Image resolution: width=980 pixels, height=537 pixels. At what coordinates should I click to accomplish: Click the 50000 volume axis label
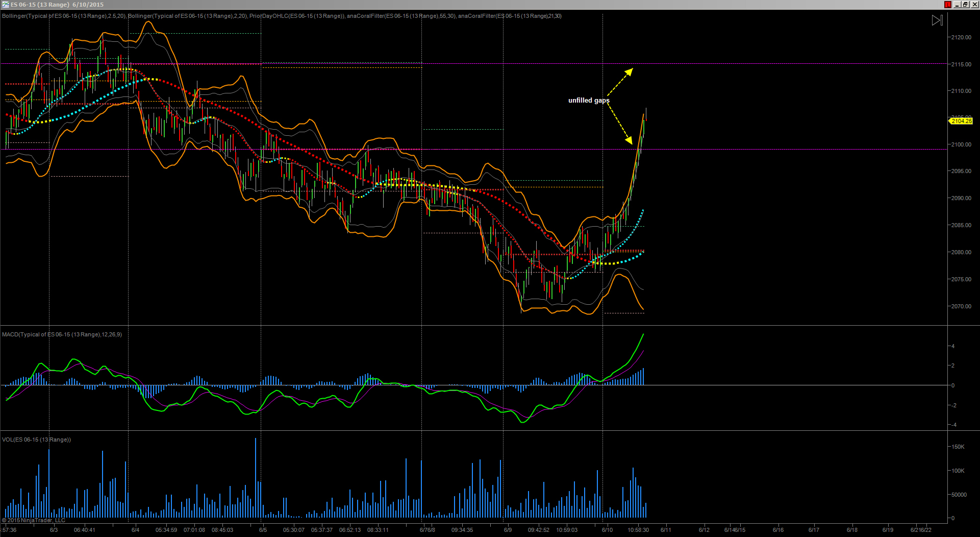tap(959, 495)
